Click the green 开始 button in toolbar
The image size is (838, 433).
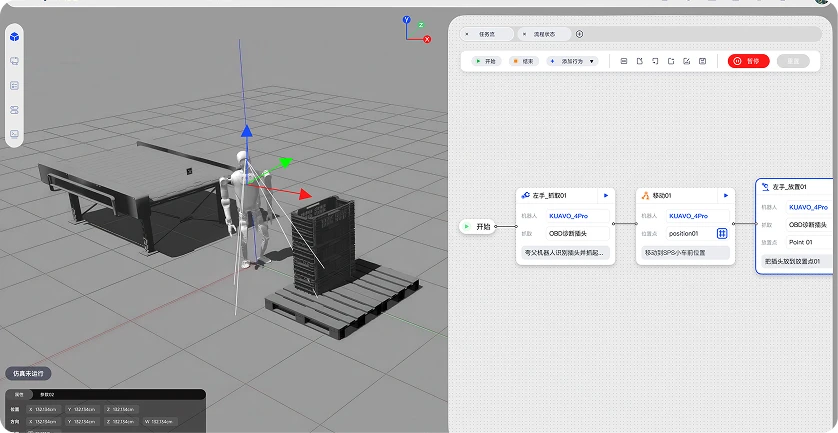(x=486, y=61)
